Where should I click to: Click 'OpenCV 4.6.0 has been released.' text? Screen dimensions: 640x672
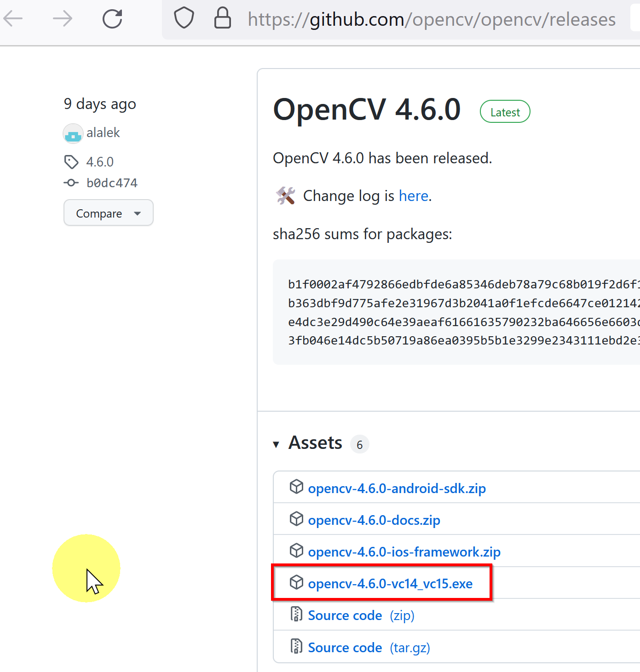(382, 158)
